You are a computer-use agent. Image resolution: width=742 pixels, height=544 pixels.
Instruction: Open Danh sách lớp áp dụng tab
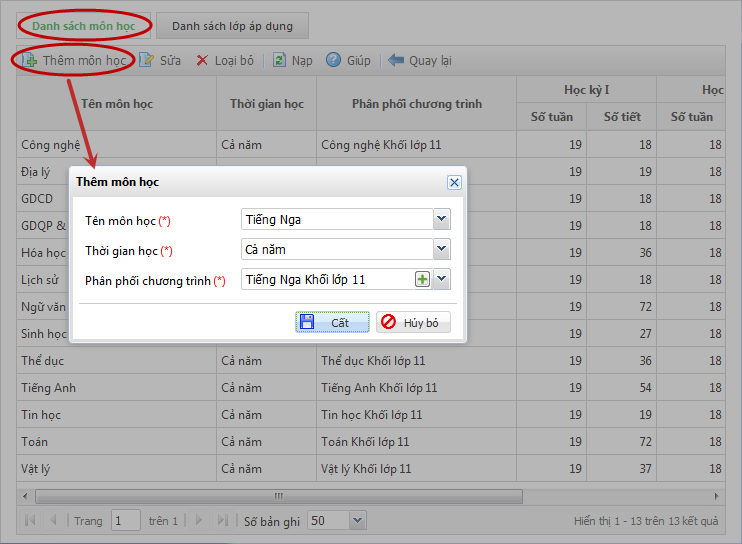click(x=232, y=26)
